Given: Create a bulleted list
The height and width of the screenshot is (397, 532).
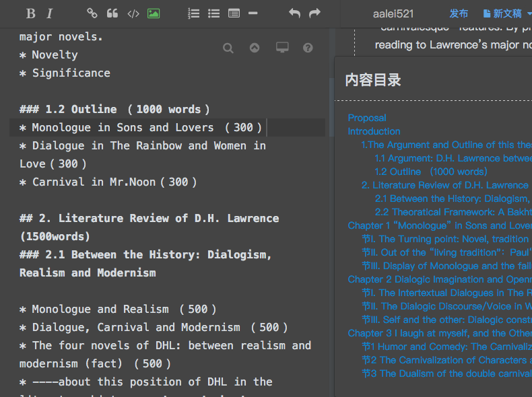Looking at the screenshot, I should click(x=213, y=13).
